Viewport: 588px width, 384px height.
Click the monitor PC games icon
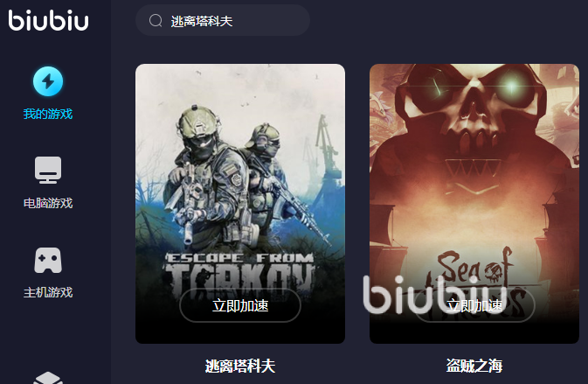click(x=48, y=170)
